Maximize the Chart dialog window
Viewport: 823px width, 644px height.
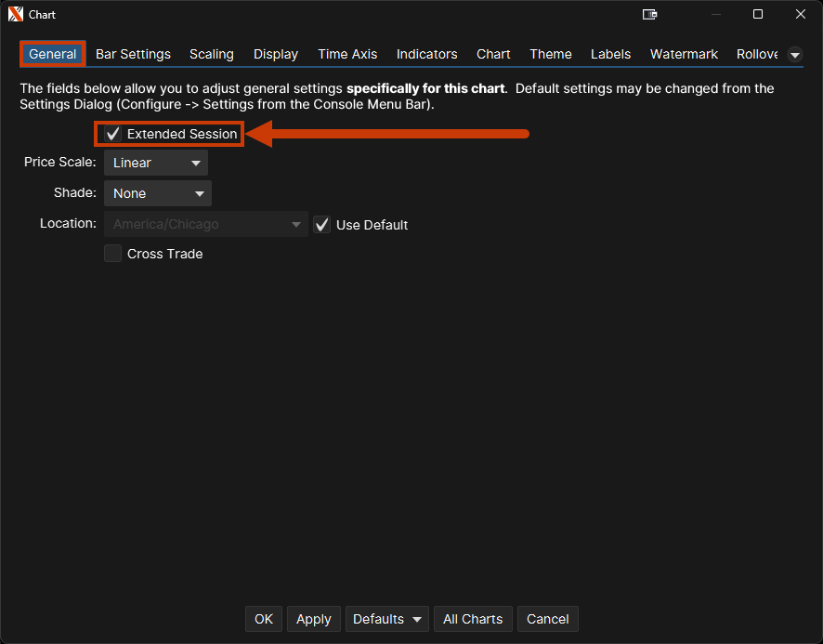pyautogui.click(x=758, y=15)
